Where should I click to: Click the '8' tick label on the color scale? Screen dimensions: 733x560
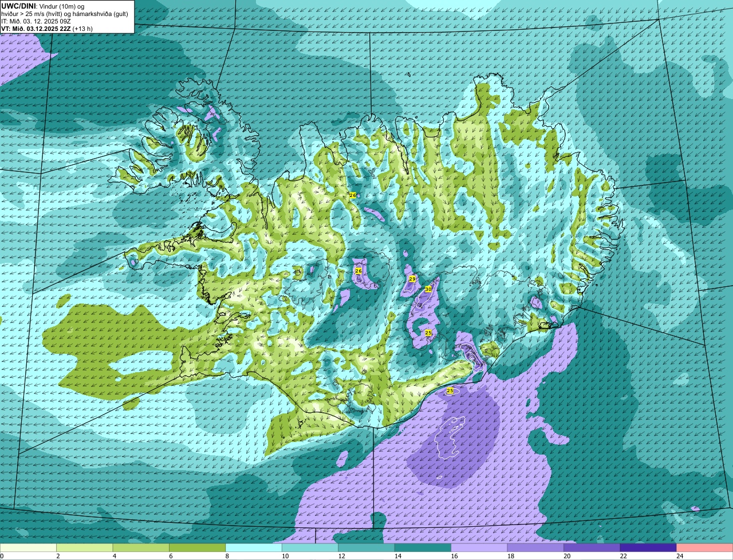227,556
